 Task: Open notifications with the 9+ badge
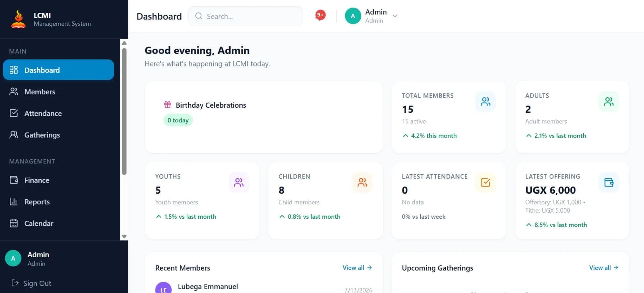click(x=320, y=15)
